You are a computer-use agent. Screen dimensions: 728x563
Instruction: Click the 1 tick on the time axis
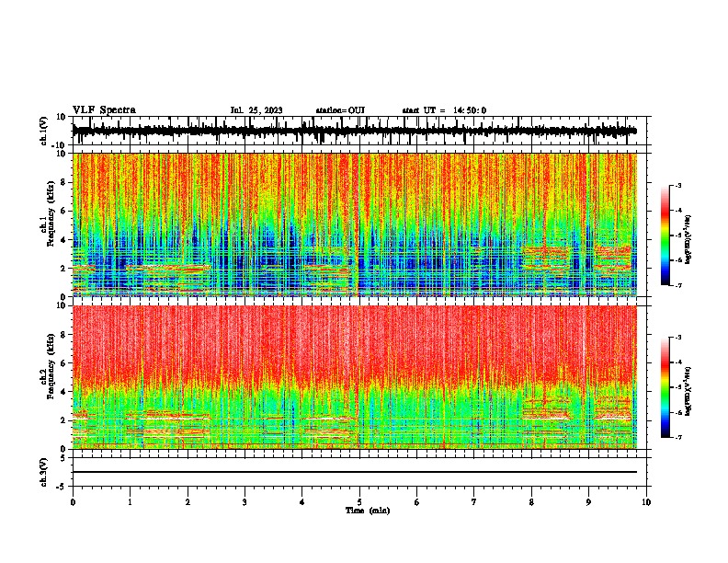[x=130, y=502]
